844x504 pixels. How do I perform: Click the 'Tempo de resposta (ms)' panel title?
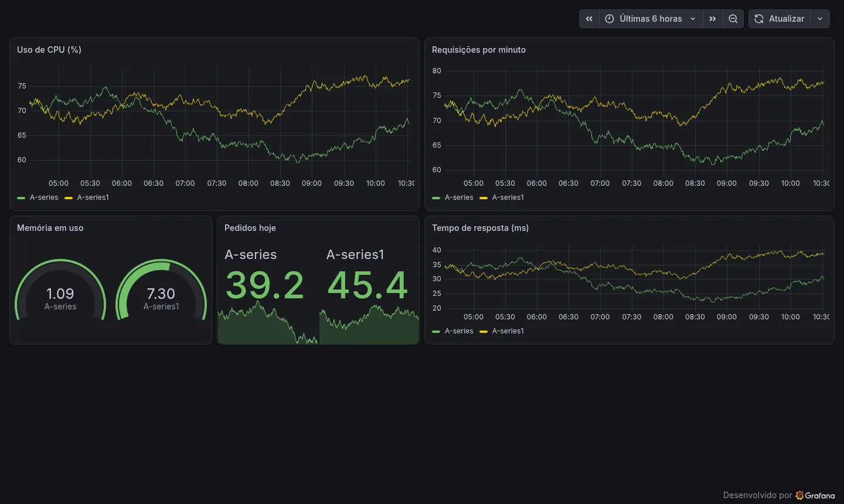pyautogui.click(x=480, y=228)
